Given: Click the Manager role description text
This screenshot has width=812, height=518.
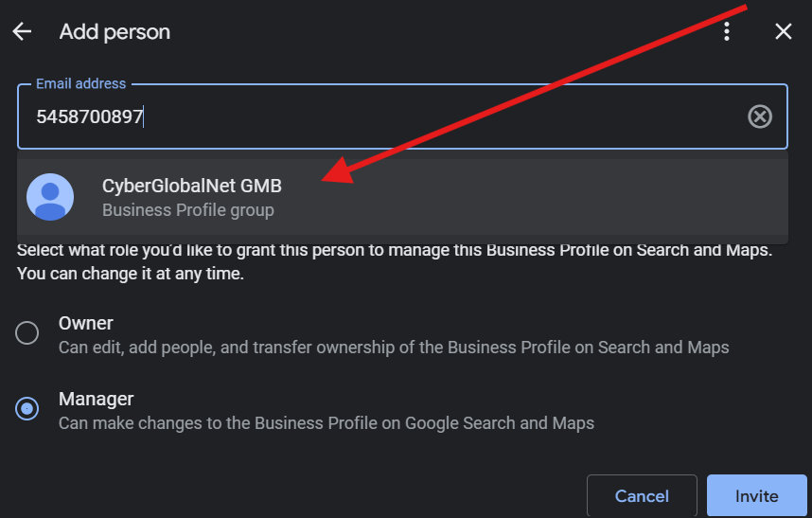Looking at the screenshot, I should tap(327, 423).
